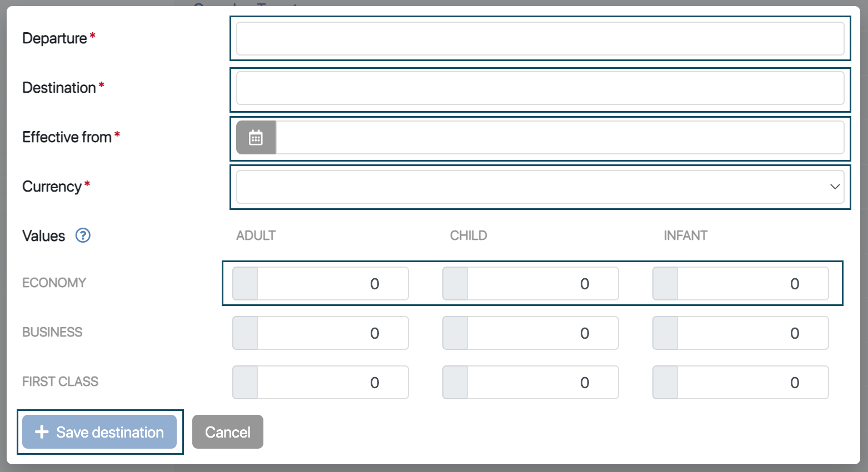Image resolution: width=868 pixels, height=472 pixels.
Task: Expand the Currency dropdown chevron
Action: click(834, 187)
